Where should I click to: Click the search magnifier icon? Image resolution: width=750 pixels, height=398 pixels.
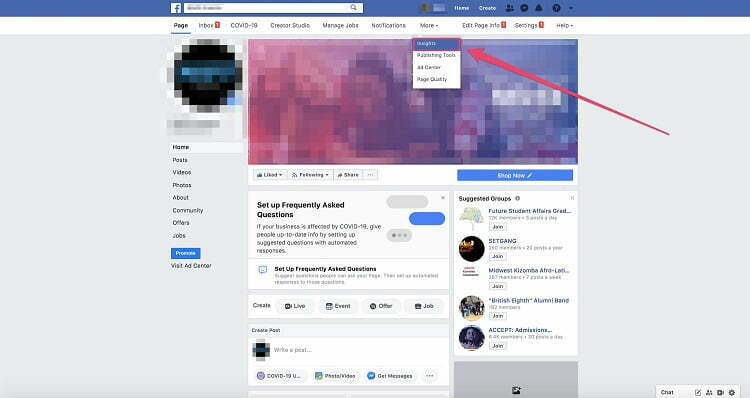(x=353, y=8)
